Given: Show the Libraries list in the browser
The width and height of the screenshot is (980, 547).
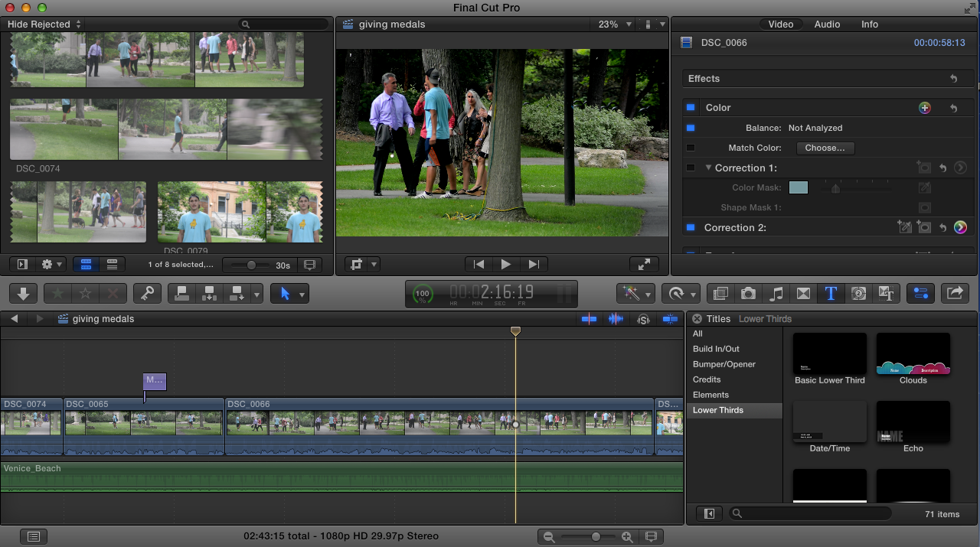Looking at the screenshot, I should pyautogui.click(x=22, y=265).
